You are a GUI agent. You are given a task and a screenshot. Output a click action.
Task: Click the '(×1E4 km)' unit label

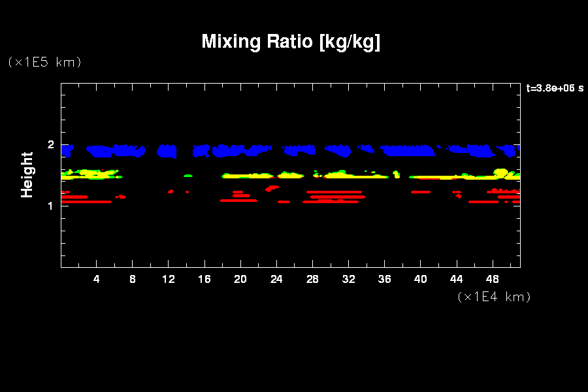494,297
